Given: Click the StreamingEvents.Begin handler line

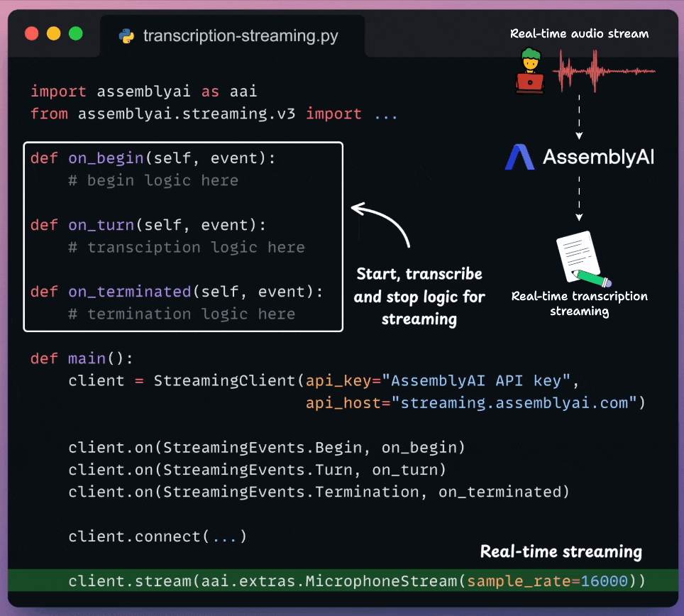Looking at the screenshot, I should tap(267, 448).
